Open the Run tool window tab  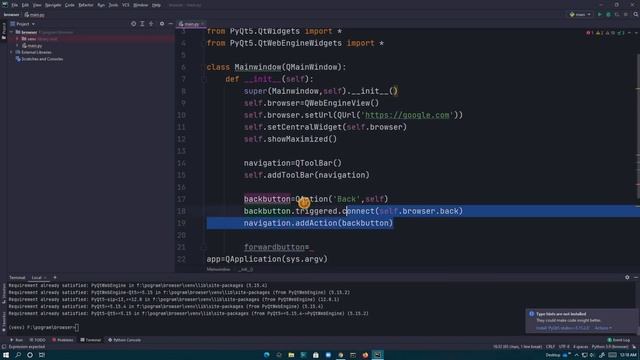17,340
